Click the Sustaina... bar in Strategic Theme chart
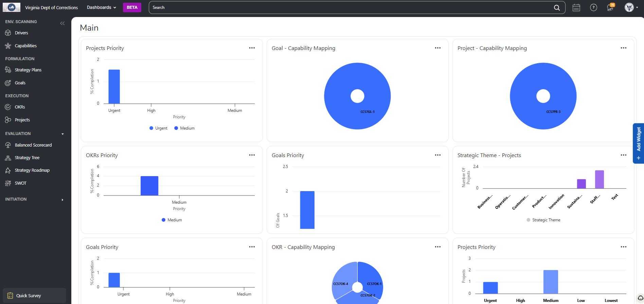The image size is (644, 304). click(x=582, y=184)
